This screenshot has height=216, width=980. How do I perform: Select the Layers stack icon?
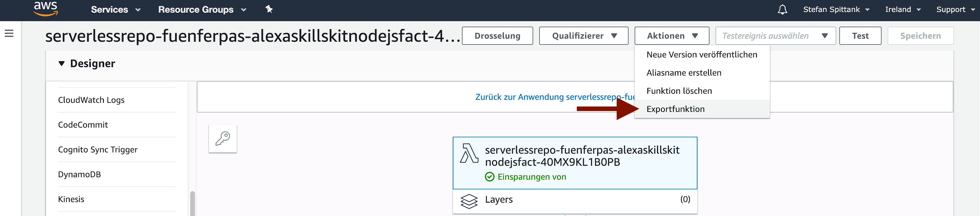(x=469, y=201)
